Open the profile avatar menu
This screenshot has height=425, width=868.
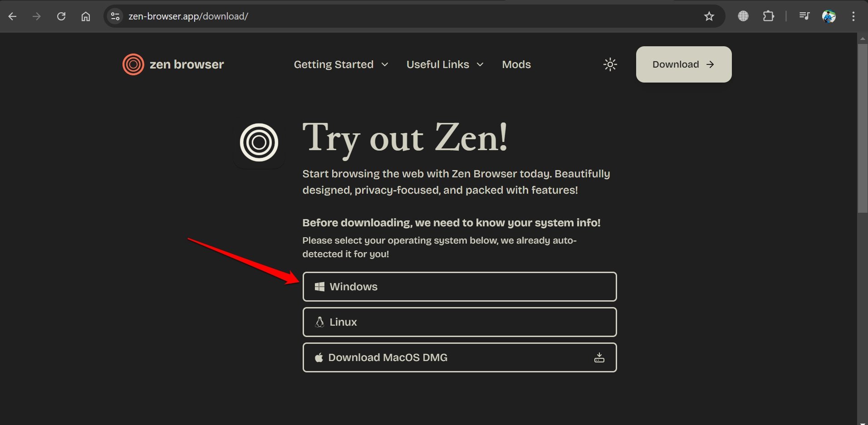(829, 16)
